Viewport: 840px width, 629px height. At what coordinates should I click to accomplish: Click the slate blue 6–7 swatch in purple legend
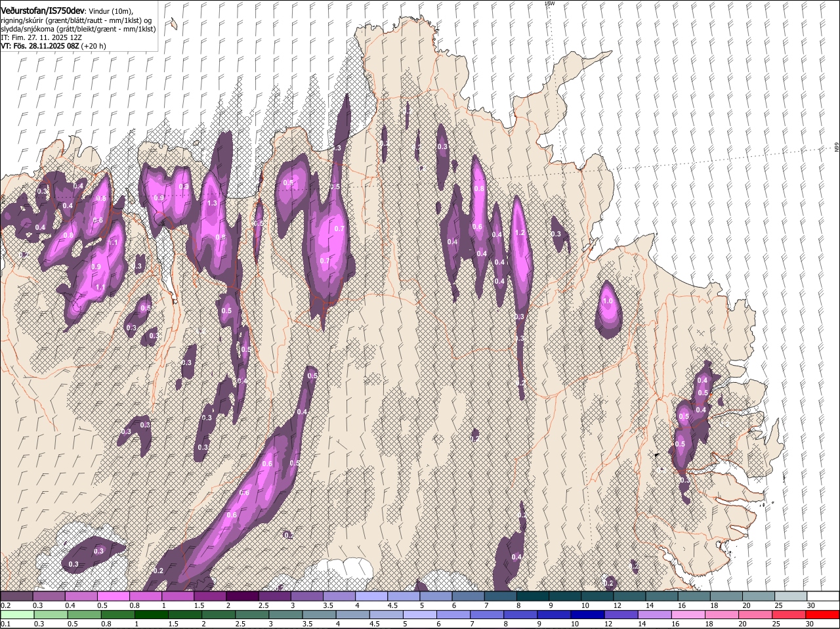tap(469, 596)
